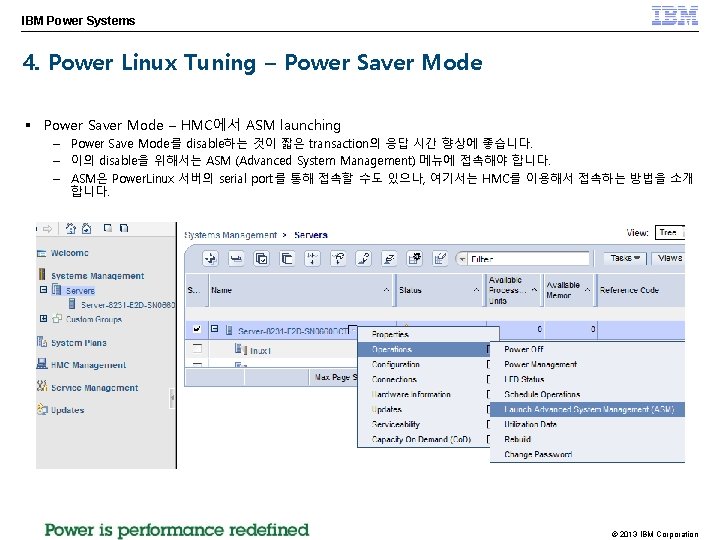Open the Welcome link in navigation

click(x=70, y=253)
